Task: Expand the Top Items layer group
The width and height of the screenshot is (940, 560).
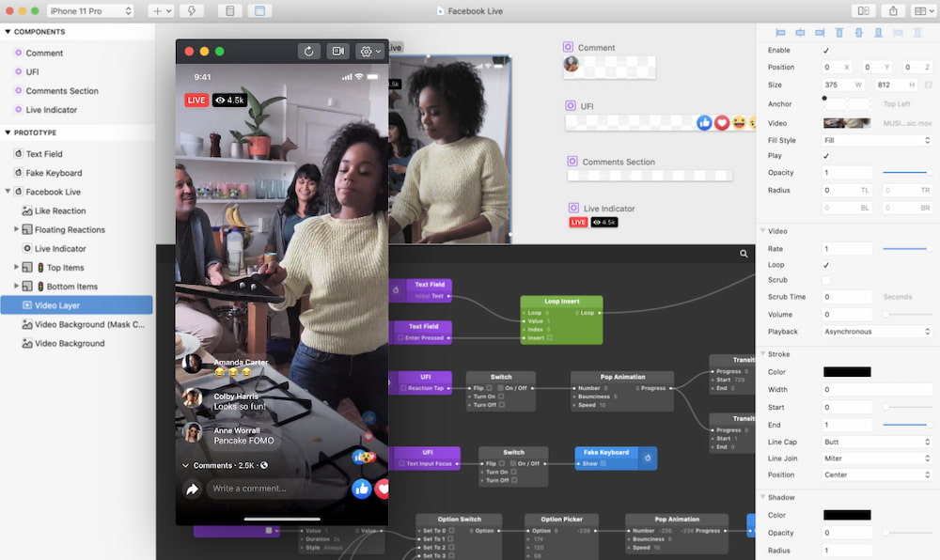Action: pos(17,267)
